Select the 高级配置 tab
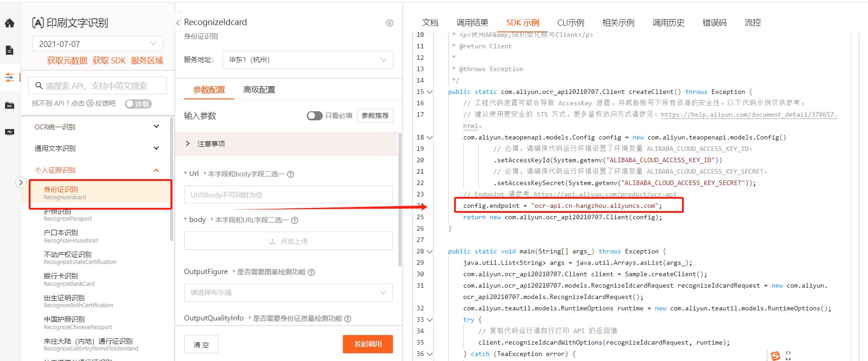The image size is (868, 361). click(259, 90)
